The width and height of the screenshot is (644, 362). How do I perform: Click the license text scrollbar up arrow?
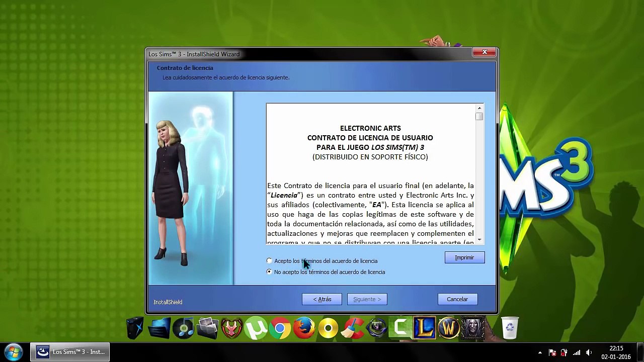479,108
